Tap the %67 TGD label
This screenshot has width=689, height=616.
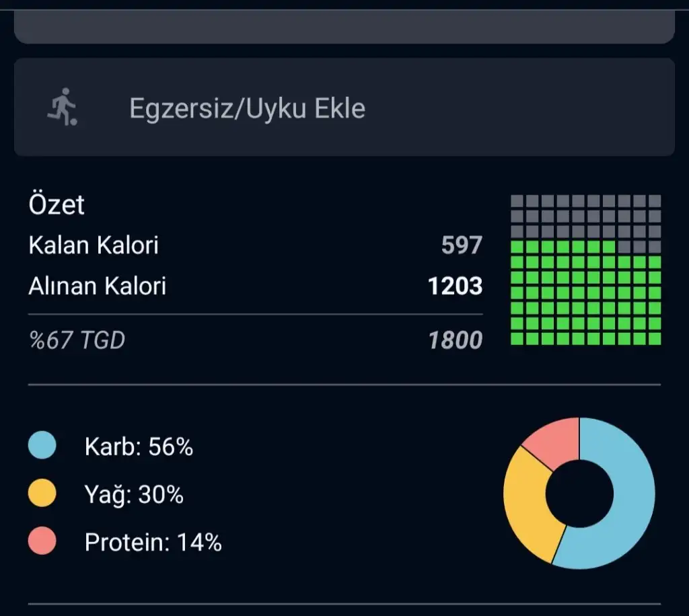pyautogui.click(x=77, y=340)
